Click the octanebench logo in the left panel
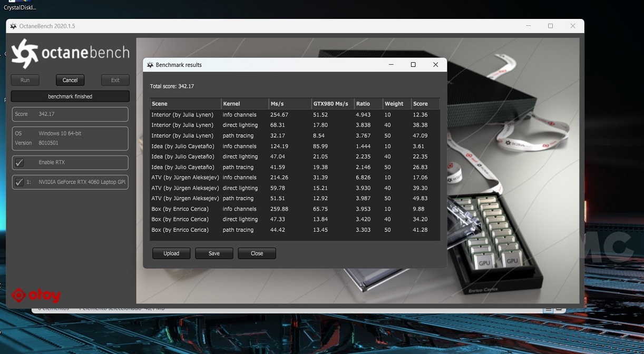The image size is (644, 354). pos(70,53)
